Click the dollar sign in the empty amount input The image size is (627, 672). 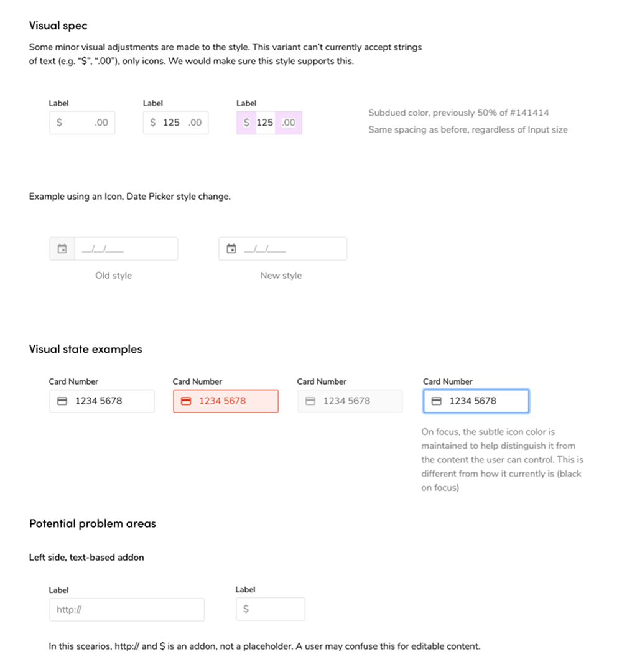coord(59,123)
